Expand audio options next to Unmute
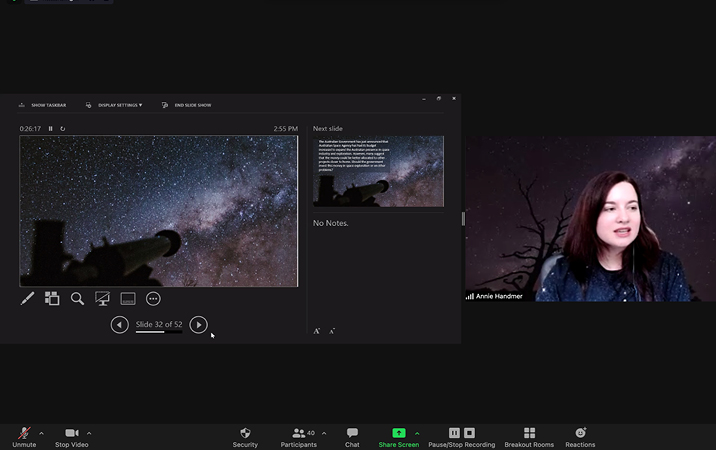The width and height of the screenshot is (716, 450). (42, 433)
